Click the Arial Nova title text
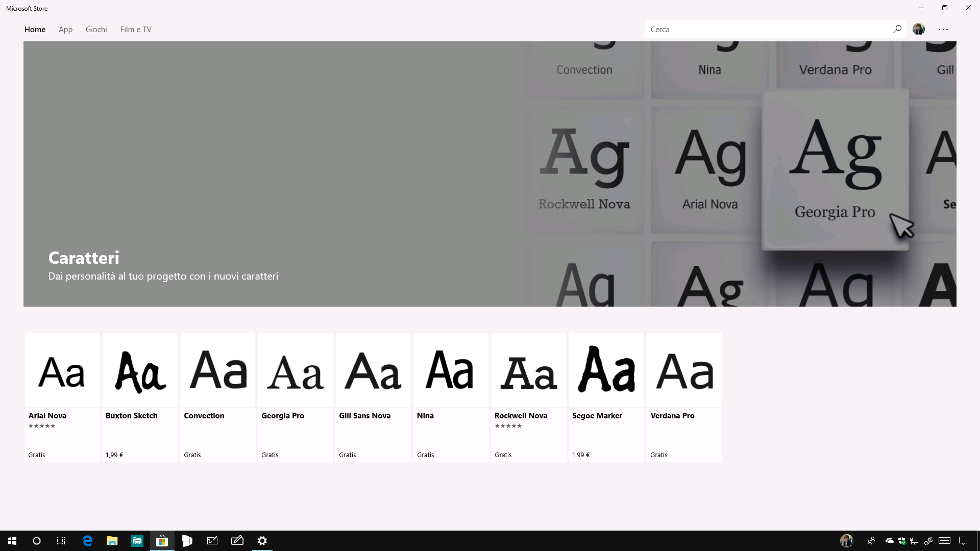Image resolution: width=980 pixels, height=551 pixels. 47,416
